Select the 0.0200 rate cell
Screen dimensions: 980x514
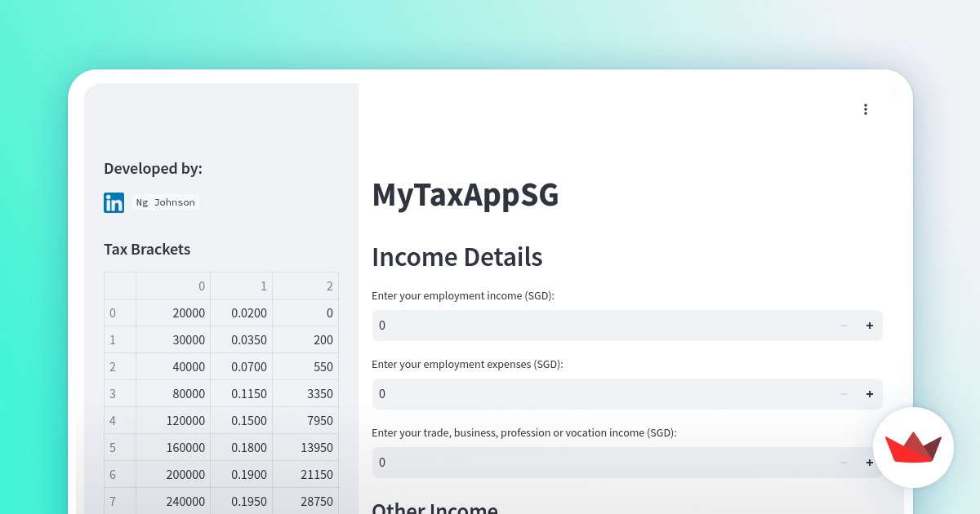(x=242, y=313)
